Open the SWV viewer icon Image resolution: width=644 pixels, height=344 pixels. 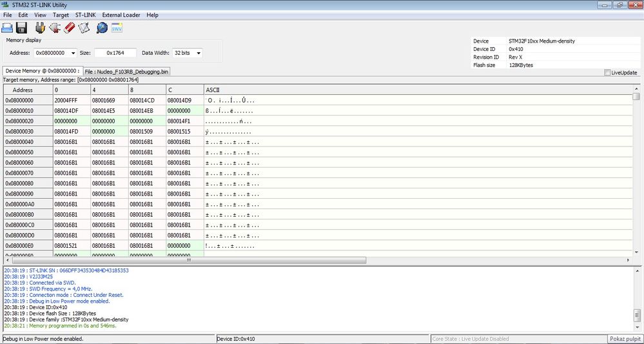[x=117, y=28]
